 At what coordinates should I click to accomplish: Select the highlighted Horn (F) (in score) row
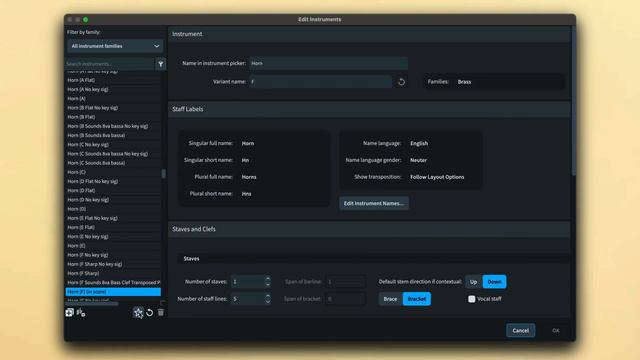click(x=113, y=292)
